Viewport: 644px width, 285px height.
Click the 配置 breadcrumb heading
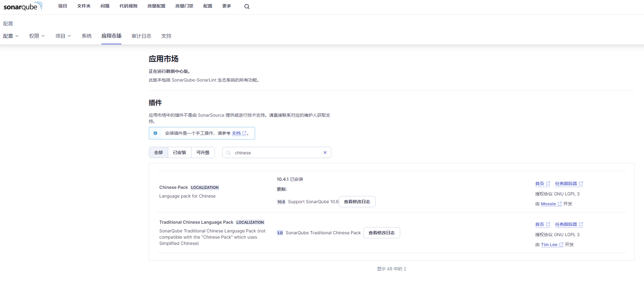8,24
